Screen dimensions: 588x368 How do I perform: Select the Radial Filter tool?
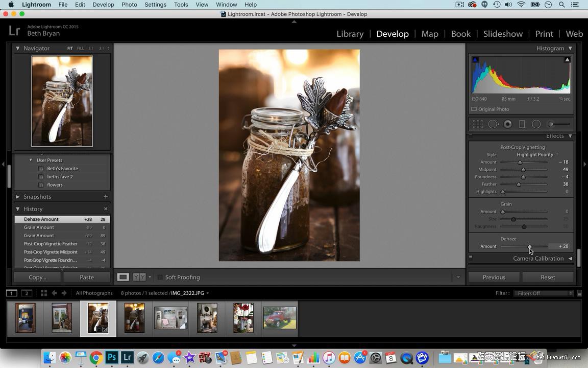(536, 124)
